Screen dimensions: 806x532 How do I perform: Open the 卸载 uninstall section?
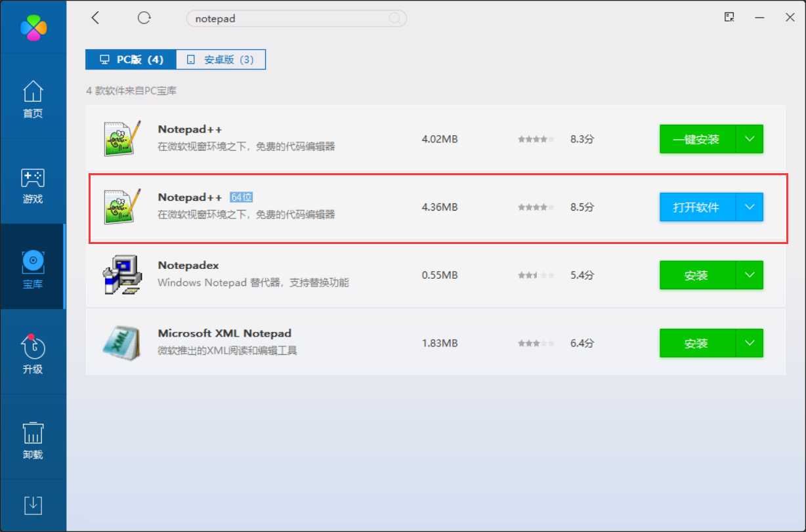(x=33, y=440)
